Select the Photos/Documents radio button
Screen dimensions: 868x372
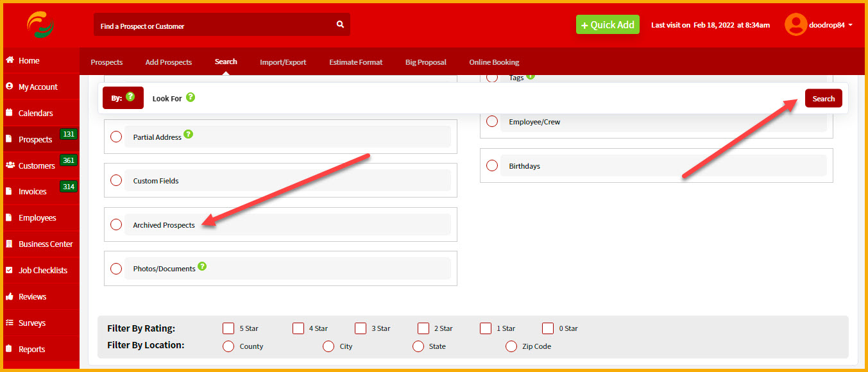coord(116,268)
